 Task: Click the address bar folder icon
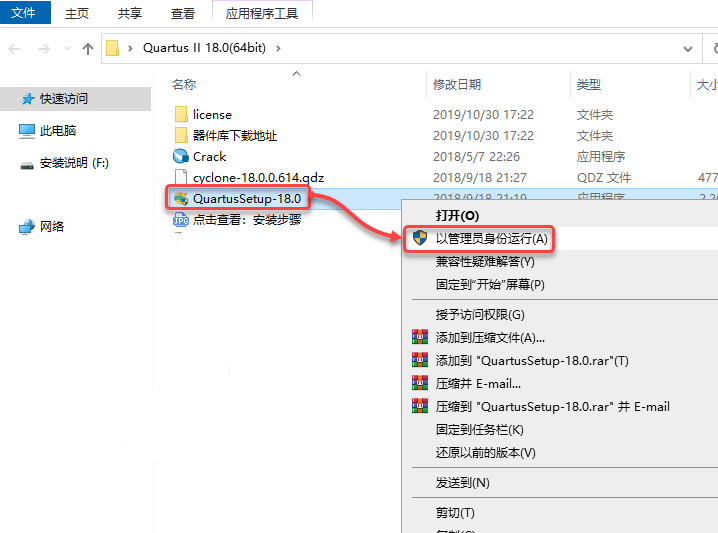point(113,48)
